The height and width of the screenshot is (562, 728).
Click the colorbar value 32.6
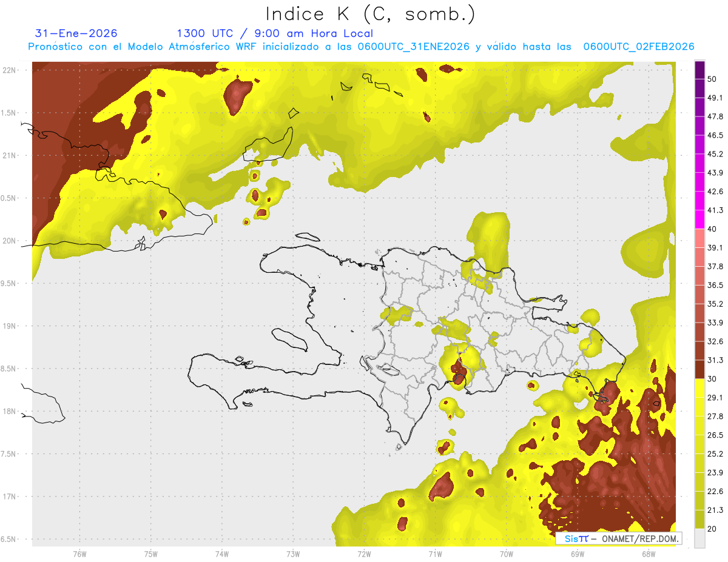(x=715, y=341)
